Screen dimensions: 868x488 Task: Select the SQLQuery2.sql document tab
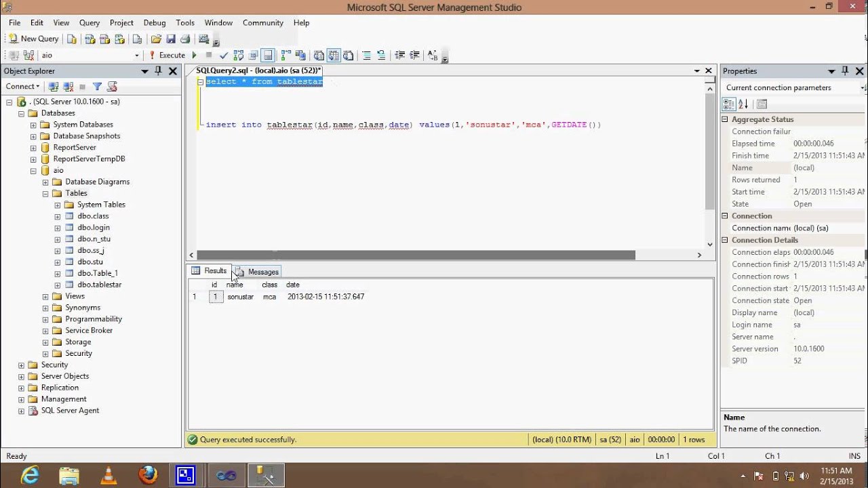pos(258,70)
